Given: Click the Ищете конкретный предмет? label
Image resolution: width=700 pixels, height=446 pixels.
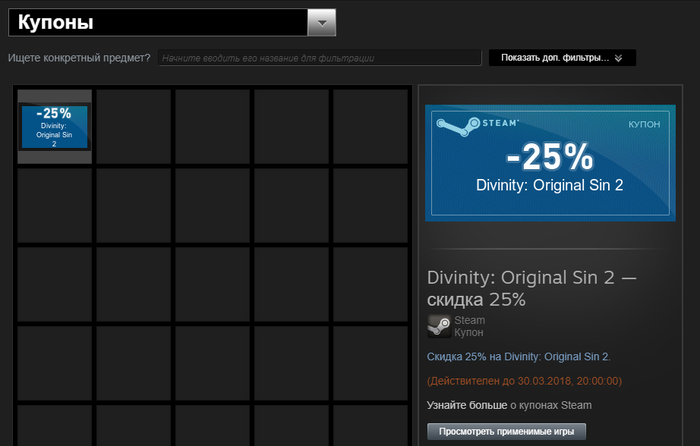Looking at the screenshot, I should (x=79, y=58).
